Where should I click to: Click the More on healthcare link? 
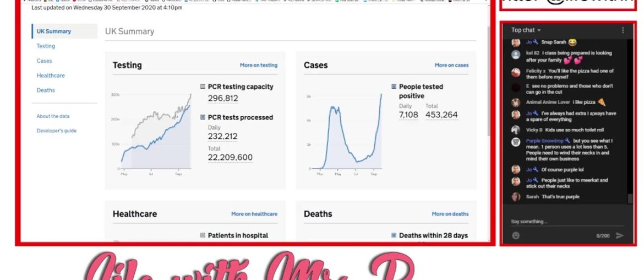pyautogui.click(x=254, y=214)
